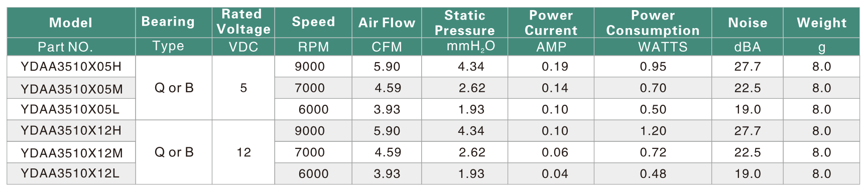
Task: Click the Rated Voltage header cell
Action: pos(243,22)
